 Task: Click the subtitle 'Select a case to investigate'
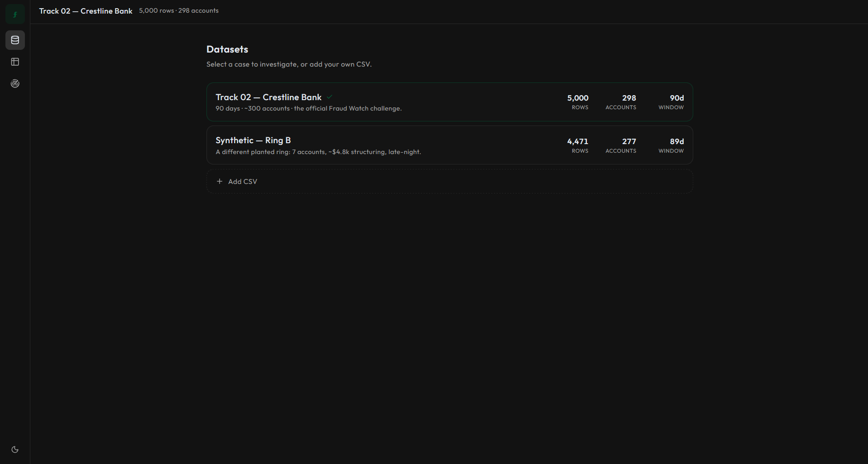[x=289, y=64]
